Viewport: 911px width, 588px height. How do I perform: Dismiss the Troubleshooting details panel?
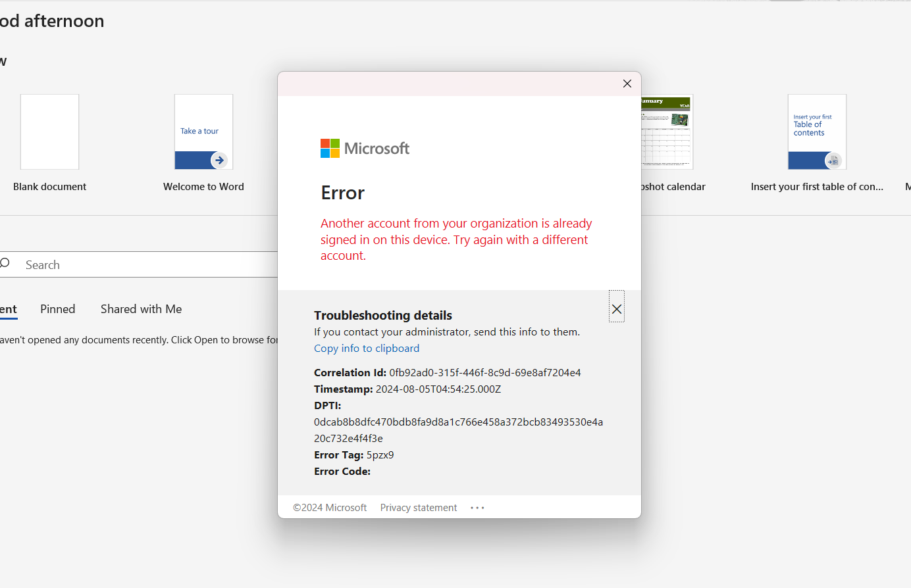617,309
